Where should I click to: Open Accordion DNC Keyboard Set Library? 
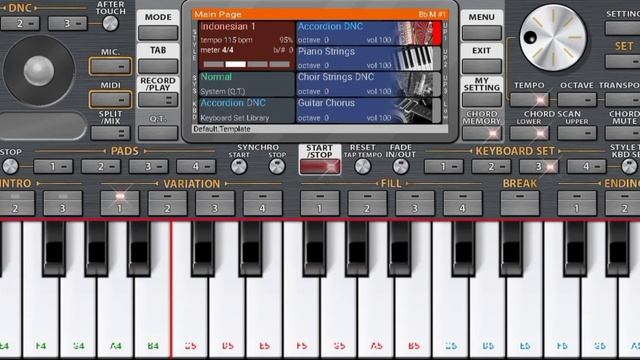click(x=247, y=110)
